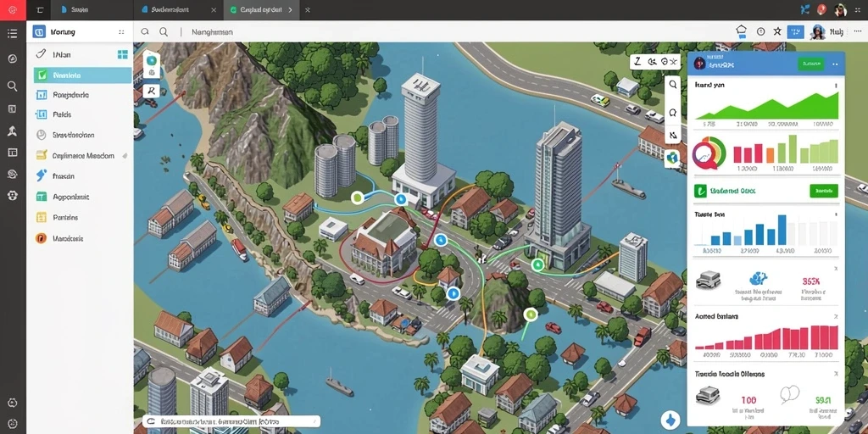Toggle the teal grid view icon in the sidebar
This screenshot has width=868, height=434.
point(123,54)
